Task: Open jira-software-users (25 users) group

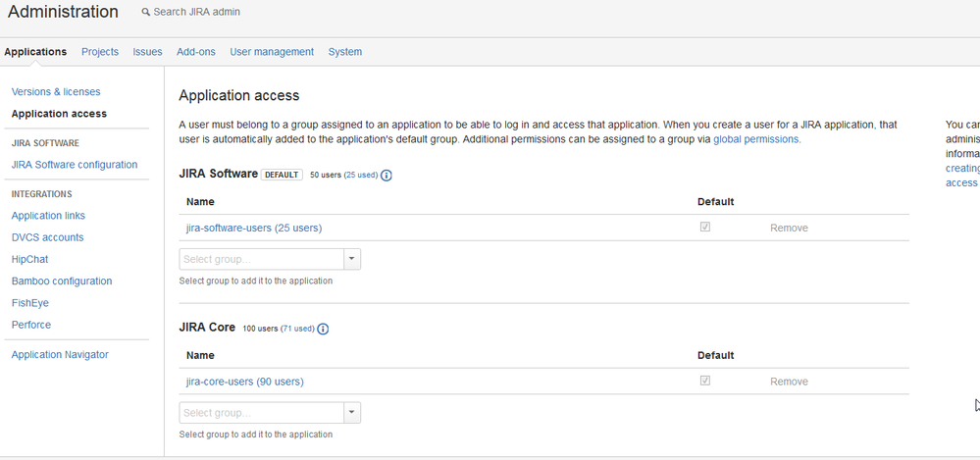Action: click(254, 229)
